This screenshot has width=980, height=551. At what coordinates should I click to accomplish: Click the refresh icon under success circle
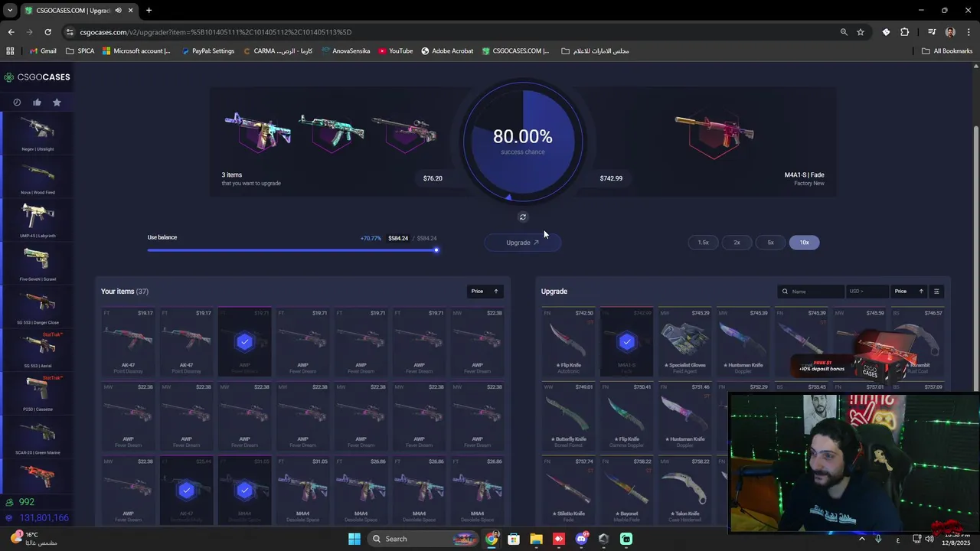(523, 217)
